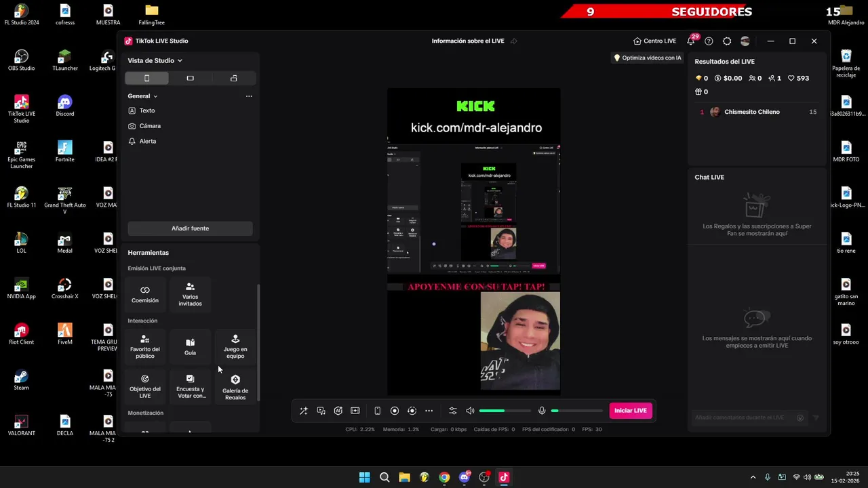The height and width of the screenshot is (488, 868).
Task: Open the Riot Client desktop shortcut
Action: coord(22,333)
